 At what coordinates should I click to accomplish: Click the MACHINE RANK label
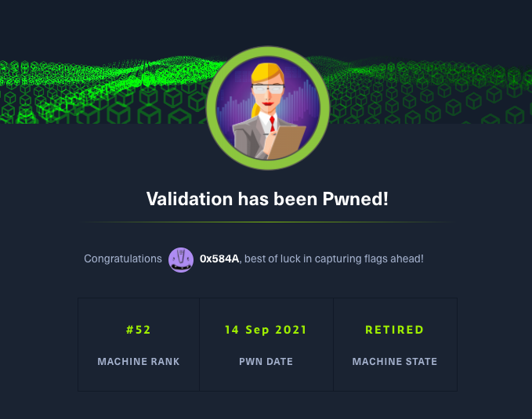click(139, 362)
